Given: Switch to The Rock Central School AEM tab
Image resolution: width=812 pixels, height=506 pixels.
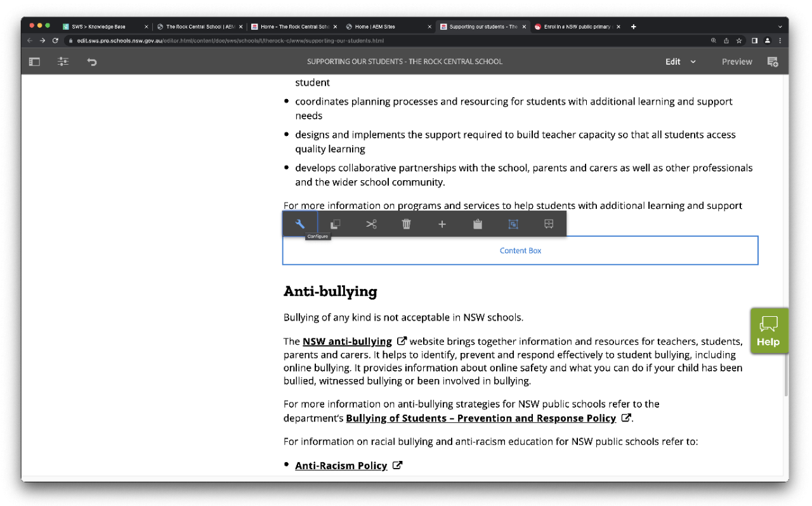Looking at the screenshot, I should [200, 27].
